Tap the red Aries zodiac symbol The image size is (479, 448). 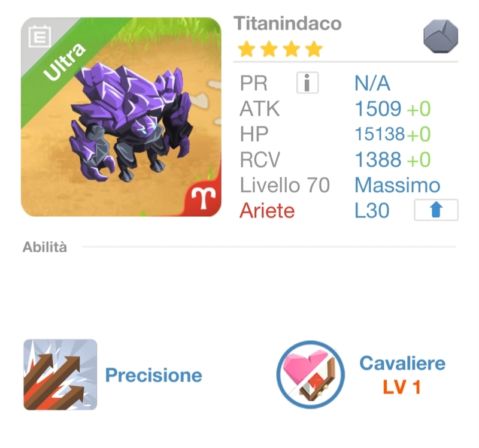203,198
